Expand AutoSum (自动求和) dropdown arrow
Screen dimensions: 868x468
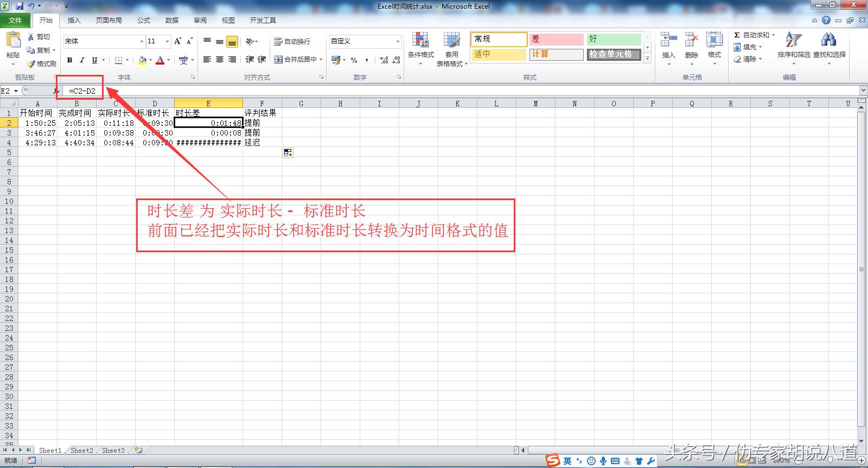coord(773,35)
